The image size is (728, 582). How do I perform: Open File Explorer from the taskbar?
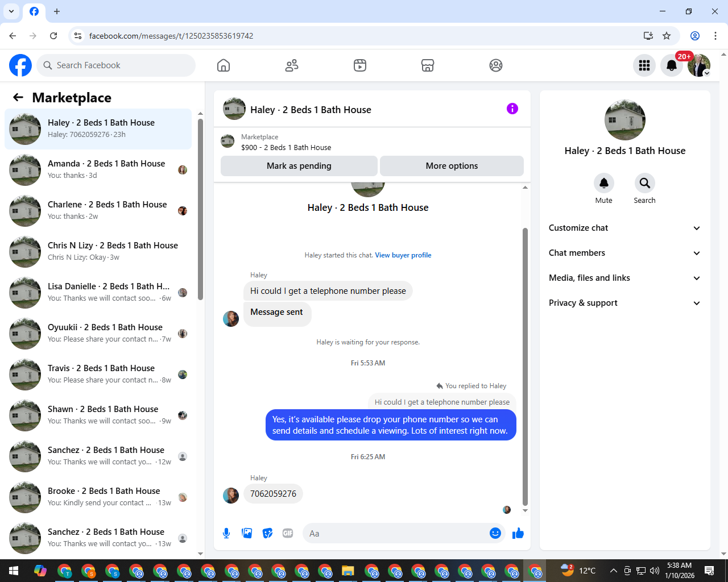pyautogui.click(x=348, y=571)
